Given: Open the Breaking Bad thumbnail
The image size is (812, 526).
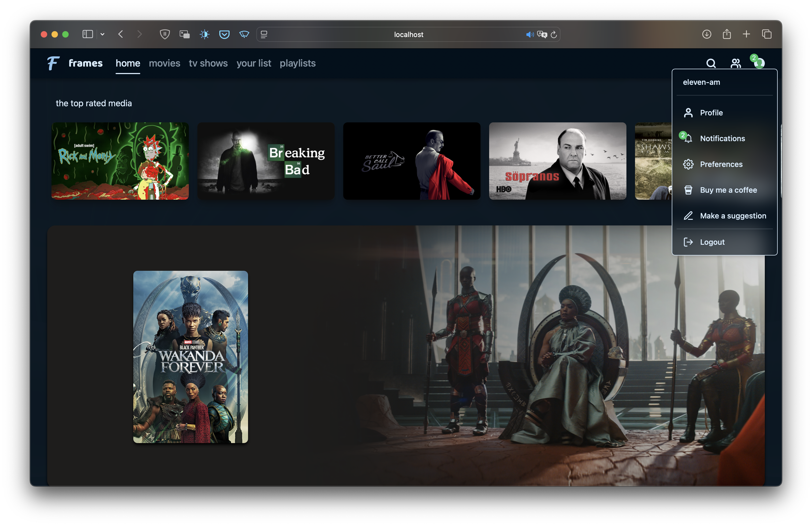Looking at the screenshot, I should [x=266, y=161].
